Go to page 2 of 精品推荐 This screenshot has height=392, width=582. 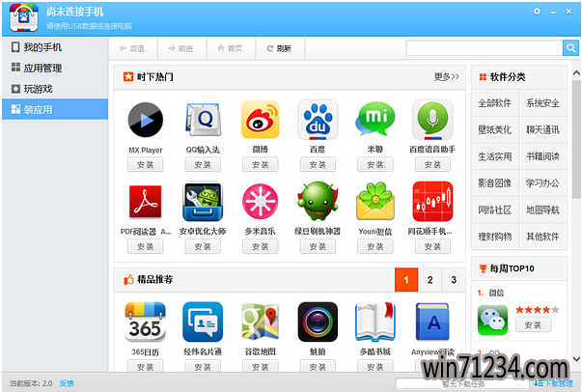tap(430, 280)
